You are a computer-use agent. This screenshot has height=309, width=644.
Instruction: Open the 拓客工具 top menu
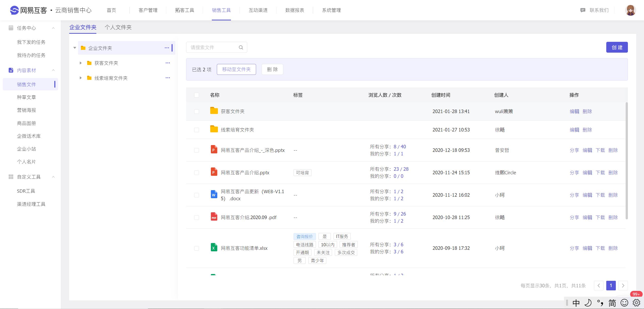[185, 10]
